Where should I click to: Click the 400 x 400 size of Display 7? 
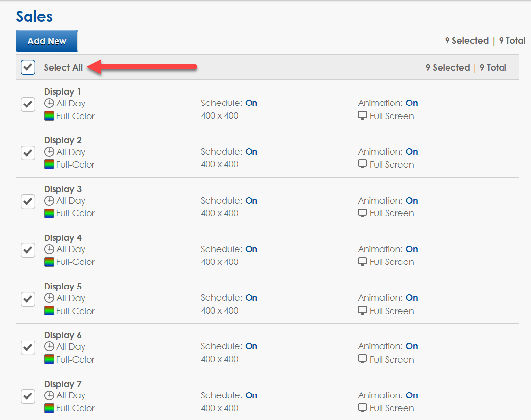220,408
